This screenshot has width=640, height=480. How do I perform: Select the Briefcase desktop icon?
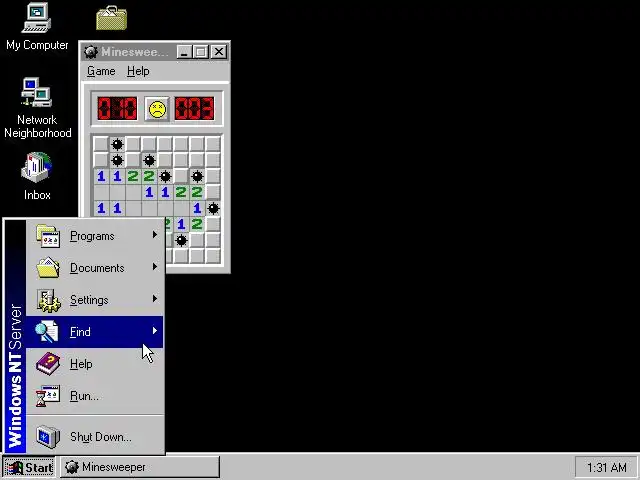(111, 18)
